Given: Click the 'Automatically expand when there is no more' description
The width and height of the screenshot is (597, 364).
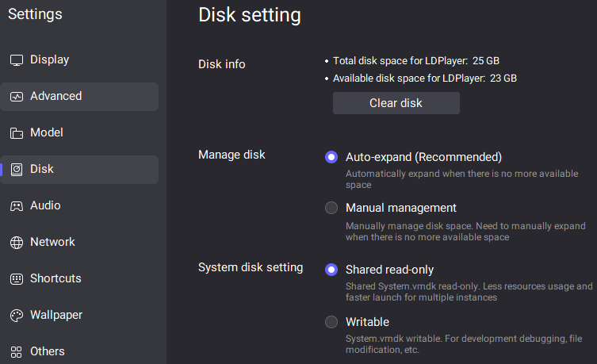Looking at the screenshot, I should 462,179.
